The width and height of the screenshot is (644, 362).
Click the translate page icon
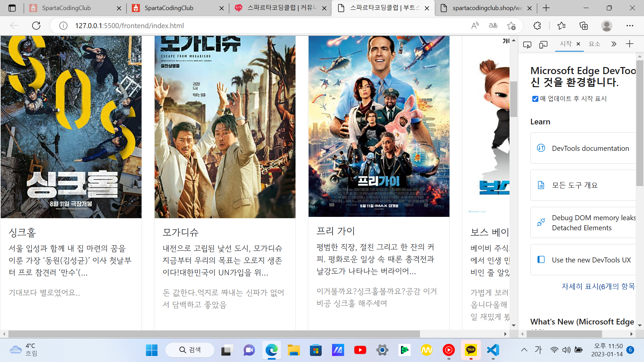tap(493, 25)
